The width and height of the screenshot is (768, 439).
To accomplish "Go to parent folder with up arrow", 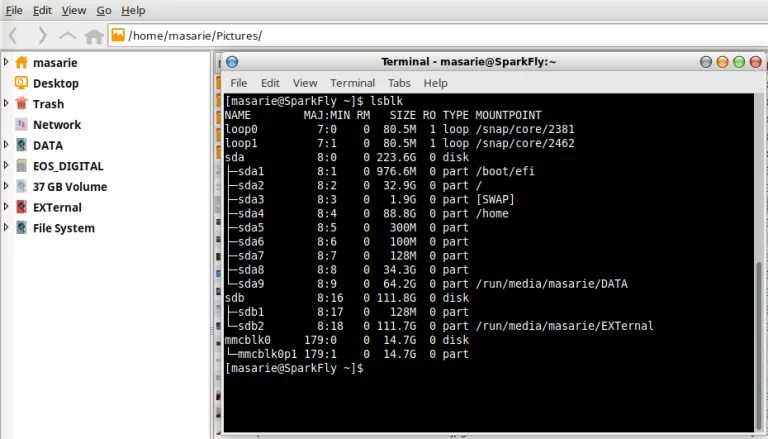I will (67, 36).
